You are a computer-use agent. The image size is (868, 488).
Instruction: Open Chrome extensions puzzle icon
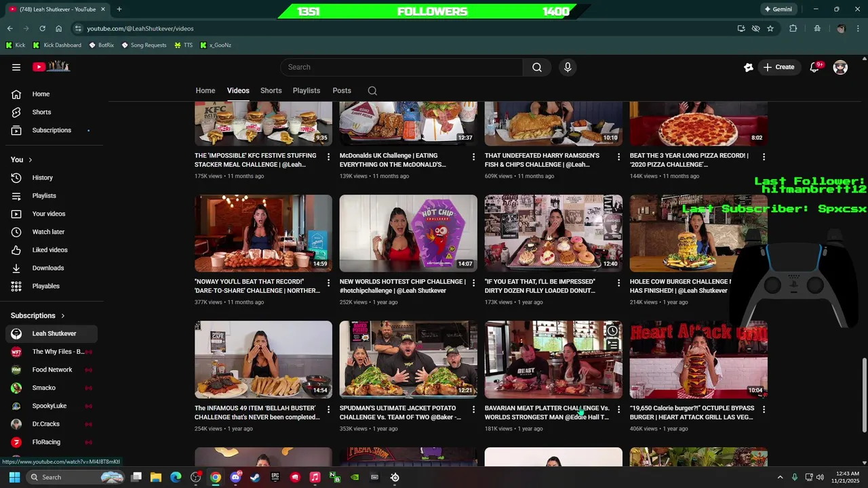click(793, 28)
